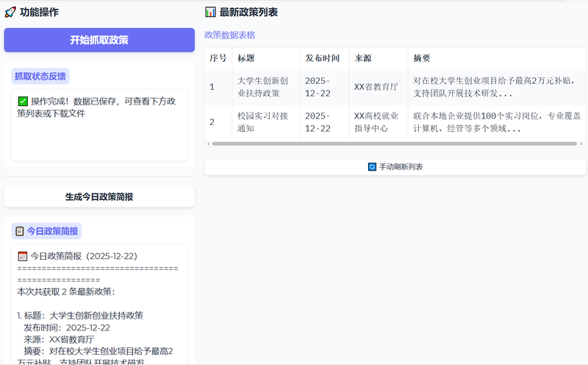Click the calendar icon in the briefing text
588x365 pixels.
pyautogui.click(x=23, y=256)
